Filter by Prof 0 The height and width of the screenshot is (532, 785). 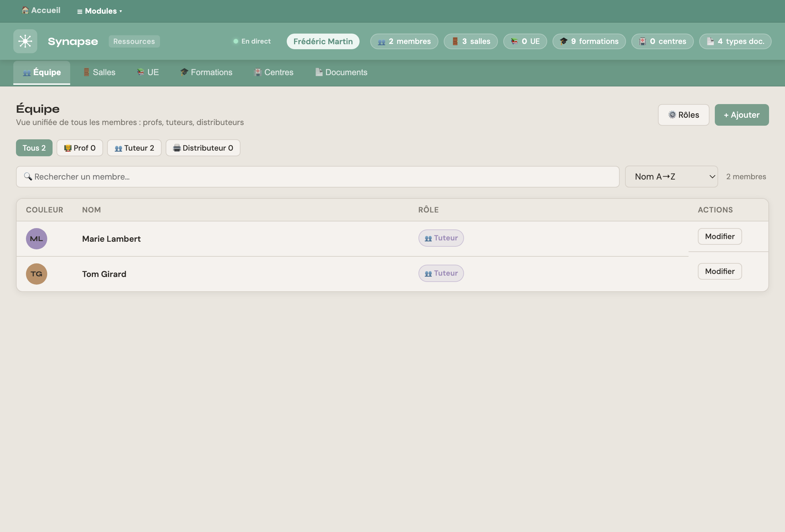click(80, 148)
